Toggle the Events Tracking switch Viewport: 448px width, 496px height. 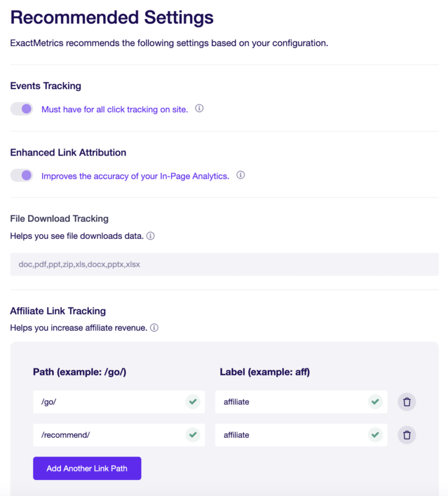[22, 109]
